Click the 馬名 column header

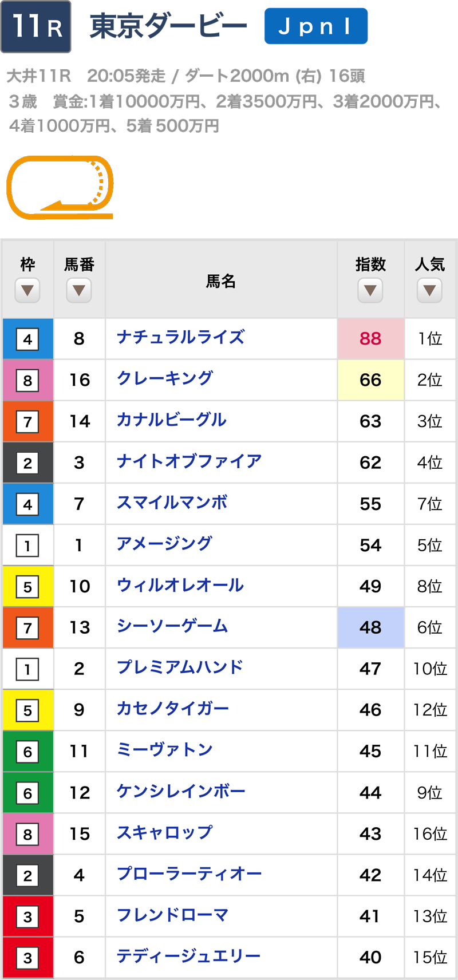tap(221, 281)
